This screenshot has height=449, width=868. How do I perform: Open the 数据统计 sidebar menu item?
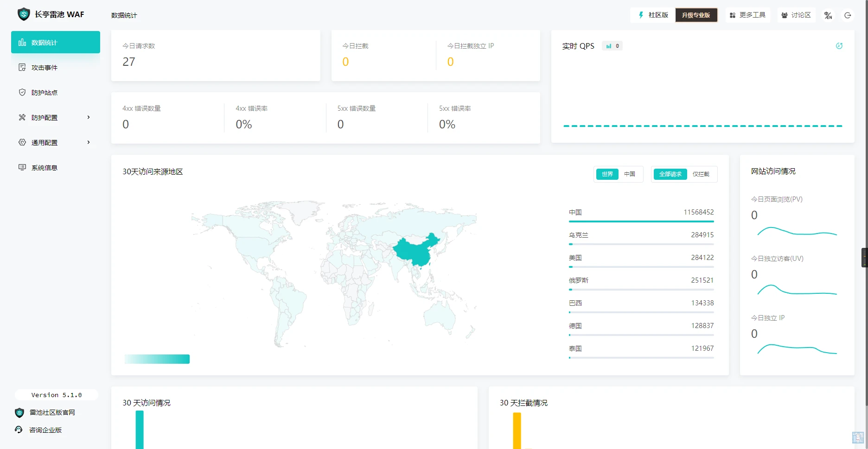(x=56, y=43)
